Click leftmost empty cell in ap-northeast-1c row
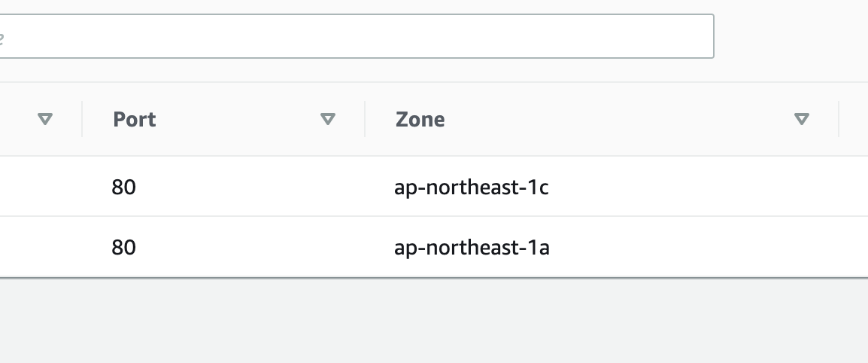This screenshot has height=363, width=868. [x=41, y=187]
